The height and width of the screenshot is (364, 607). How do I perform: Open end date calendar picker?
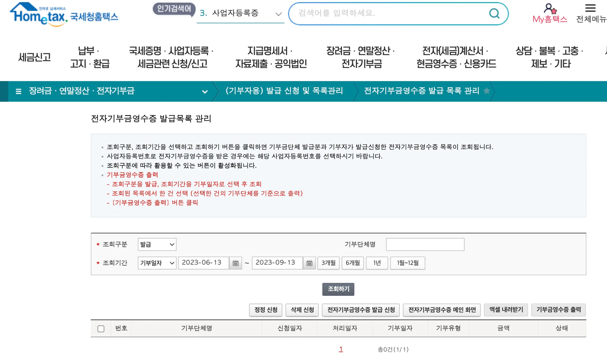309,263
